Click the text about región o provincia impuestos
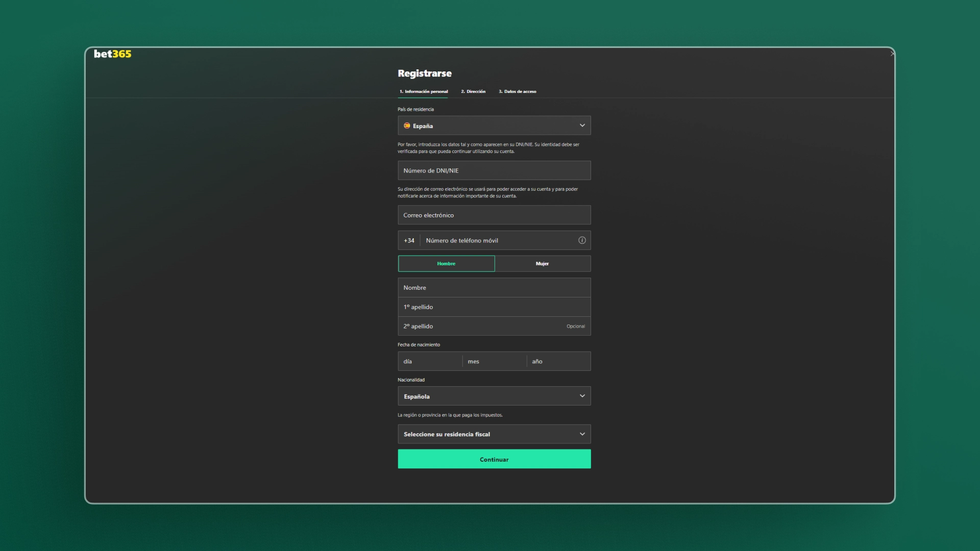980x551 pixels. pyautogui.click(x=450, y=415)
